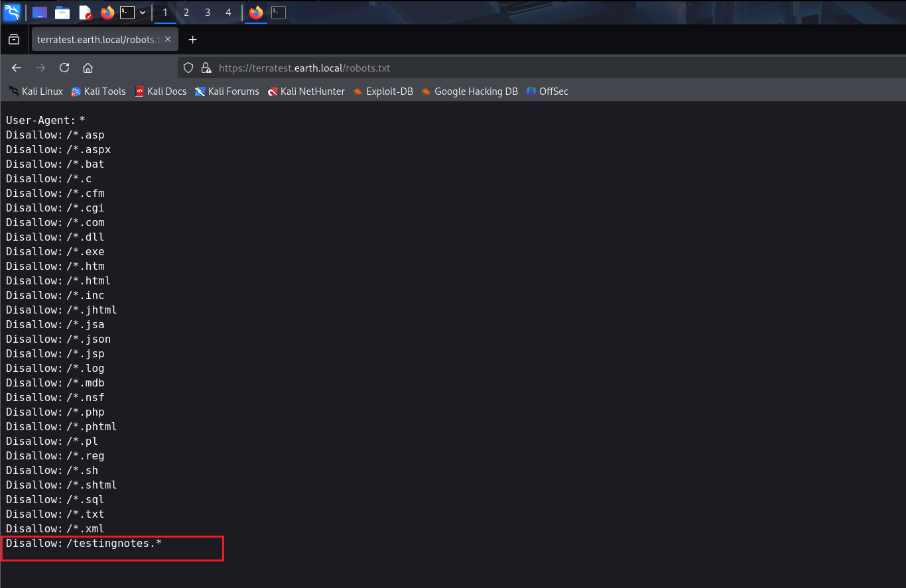Image resolution: width=906 pixels, height=588 pixels.
Task: Open the recent tabs list button
Action: 14,40
